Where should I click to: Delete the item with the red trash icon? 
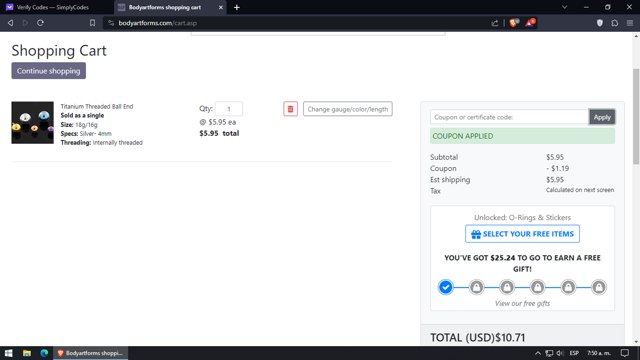(x=290, y=109)
